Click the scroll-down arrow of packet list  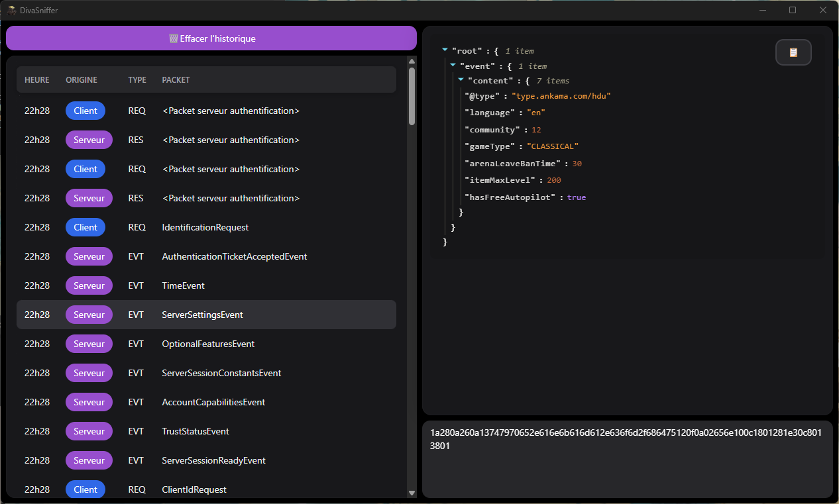pyautogui.click(x=412, y=493)
